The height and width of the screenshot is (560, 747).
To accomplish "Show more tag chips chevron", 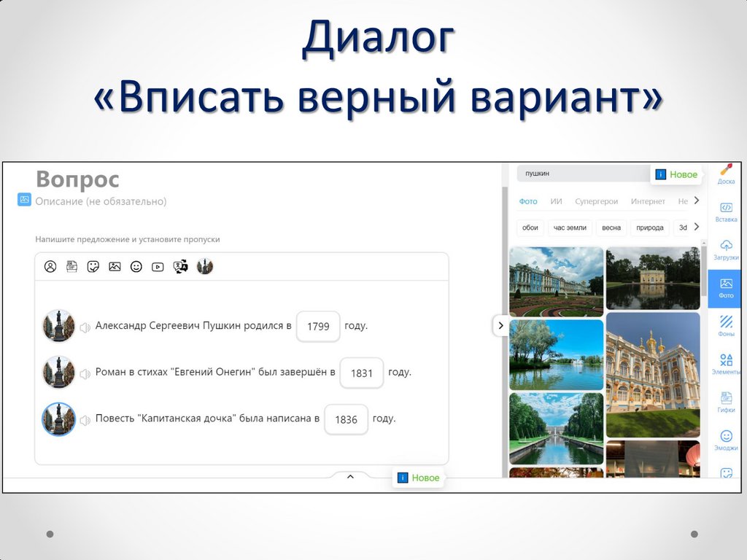I will tap(697, 227).
